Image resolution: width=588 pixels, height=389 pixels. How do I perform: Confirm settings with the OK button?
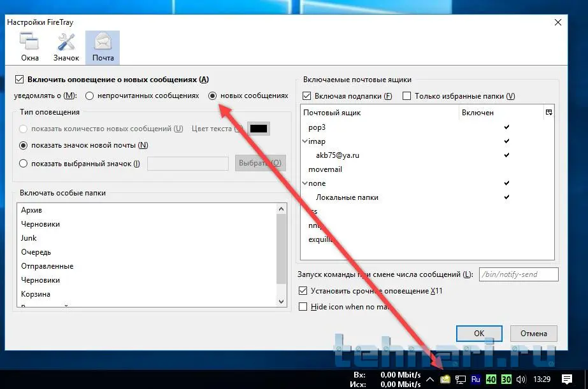(x=479, y=333)
